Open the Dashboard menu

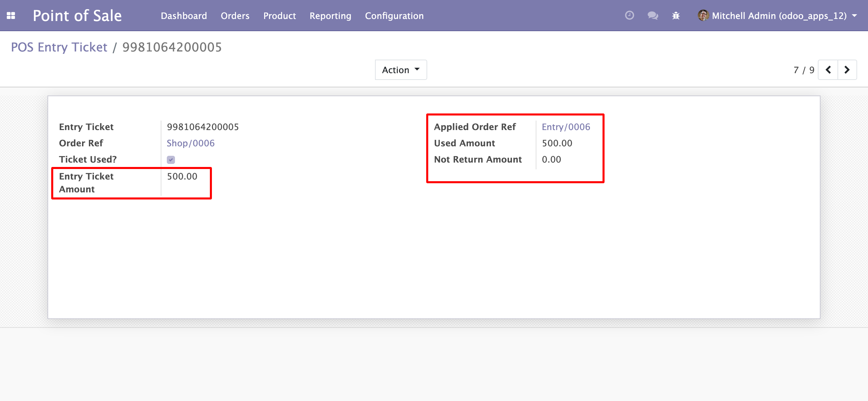coord(184,16)
